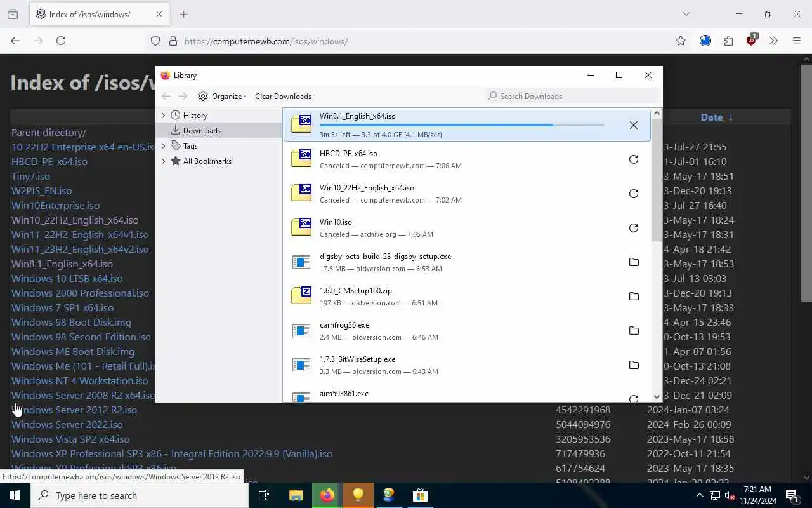Click Clear Downloads in Library
The image size is (812, 508).
(x=283, y=97)
